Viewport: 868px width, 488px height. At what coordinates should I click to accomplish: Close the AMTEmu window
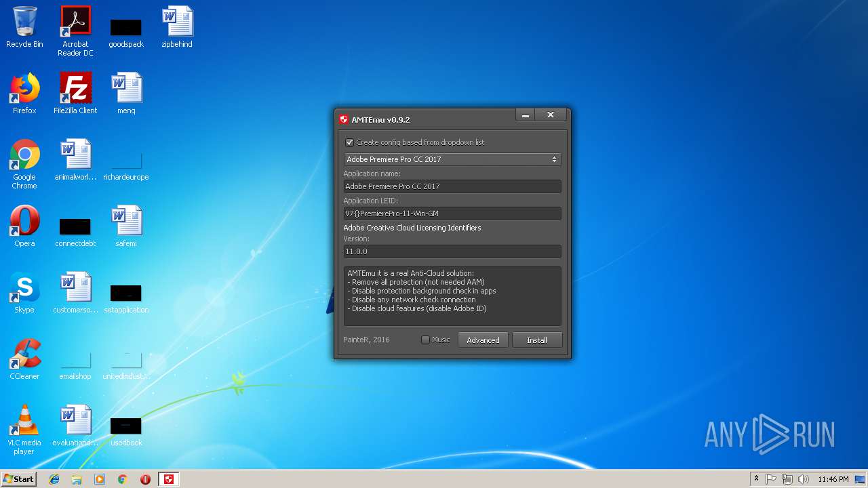point(551,116)
